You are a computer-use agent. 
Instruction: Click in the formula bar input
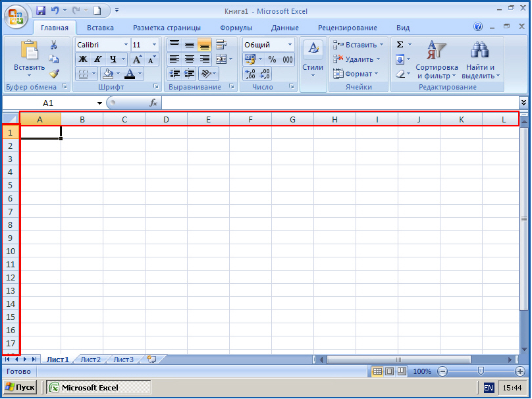coord(340,103)
